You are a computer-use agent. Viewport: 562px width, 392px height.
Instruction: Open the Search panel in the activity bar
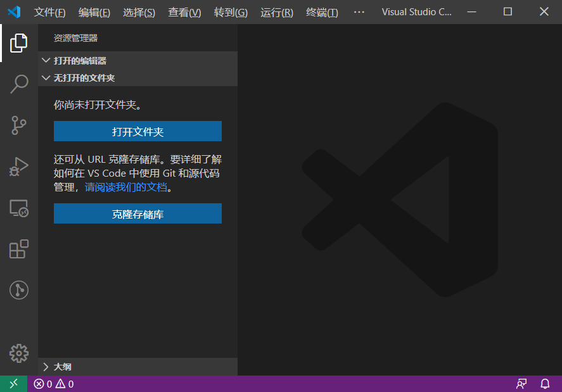18,84
